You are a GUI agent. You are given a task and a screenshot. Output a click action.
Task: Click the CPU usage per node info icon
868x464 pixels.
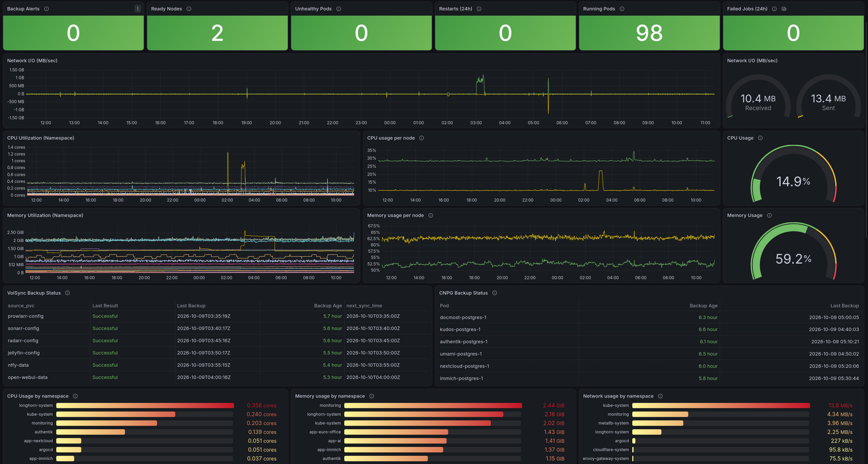click(x=421, y=138)
